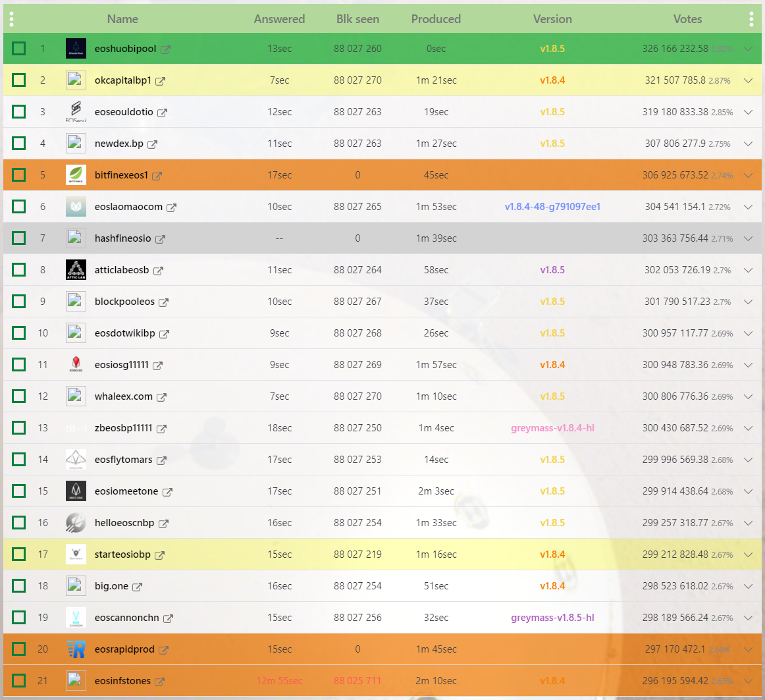The width and height of the screenshot is (765, 700).
Task: Click the helloeoscnbp round logo
Action: click(x=76, y=522)
